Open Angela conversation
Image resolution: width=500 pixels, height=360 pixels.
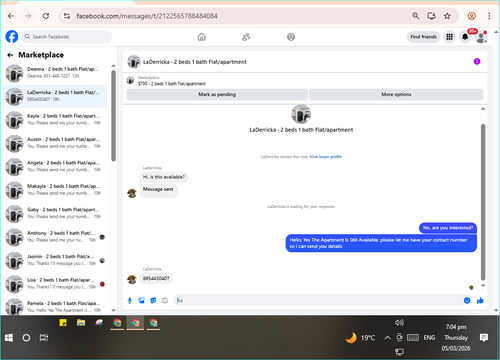pos(56,166)
